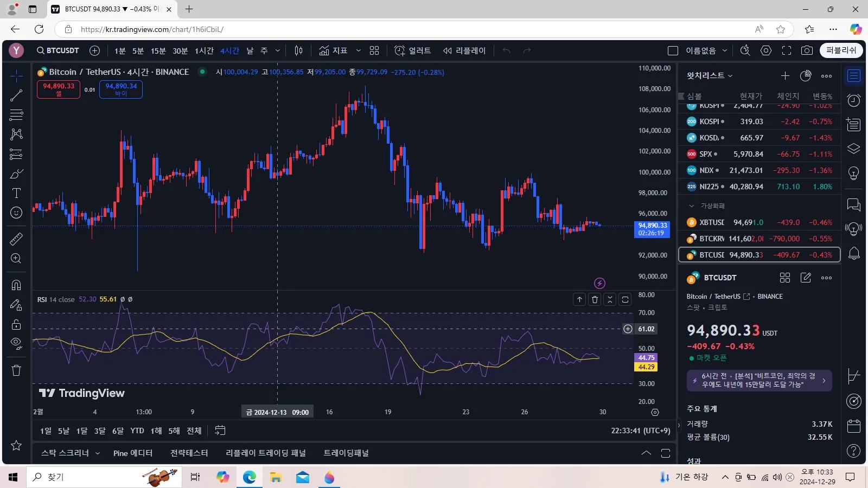Collapse the RSI indicator pane
868x488 pixels.
point(610,299)
